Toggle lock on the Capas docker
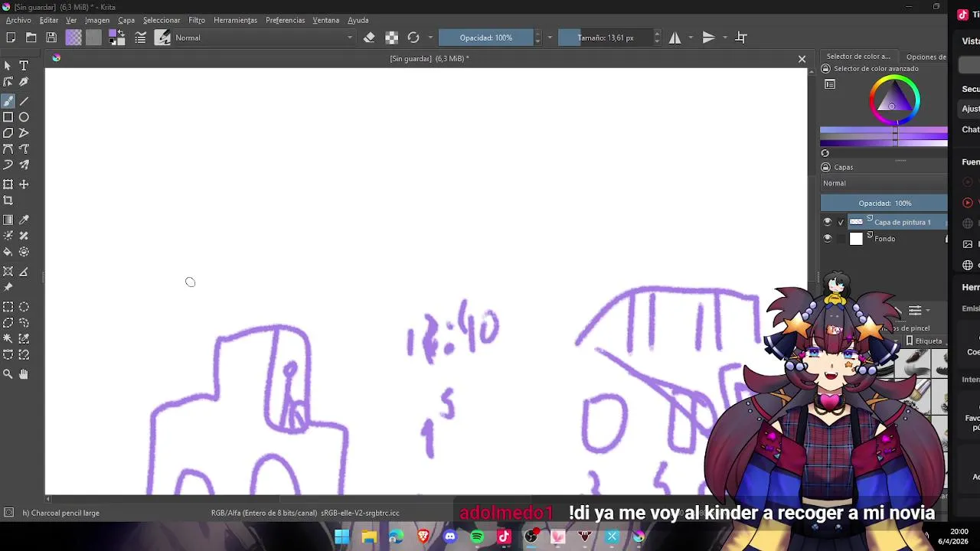 [x=825, y=168]
